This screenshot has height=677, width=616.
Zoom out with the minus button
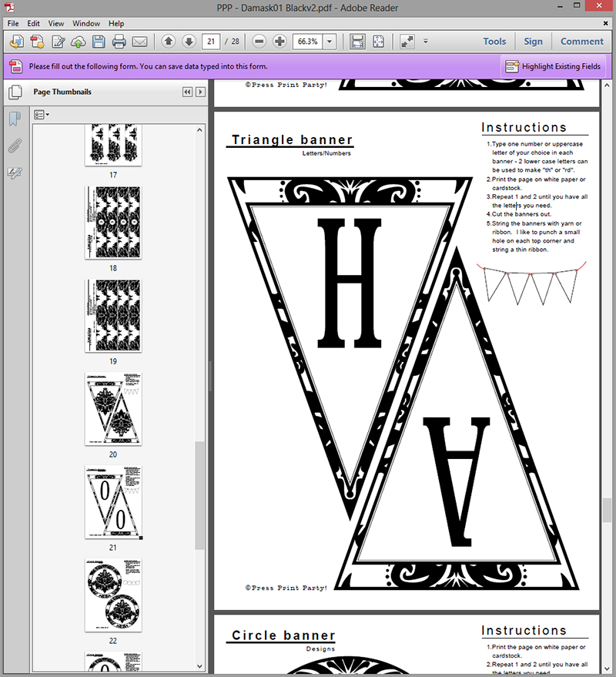(x=259, y=42)
